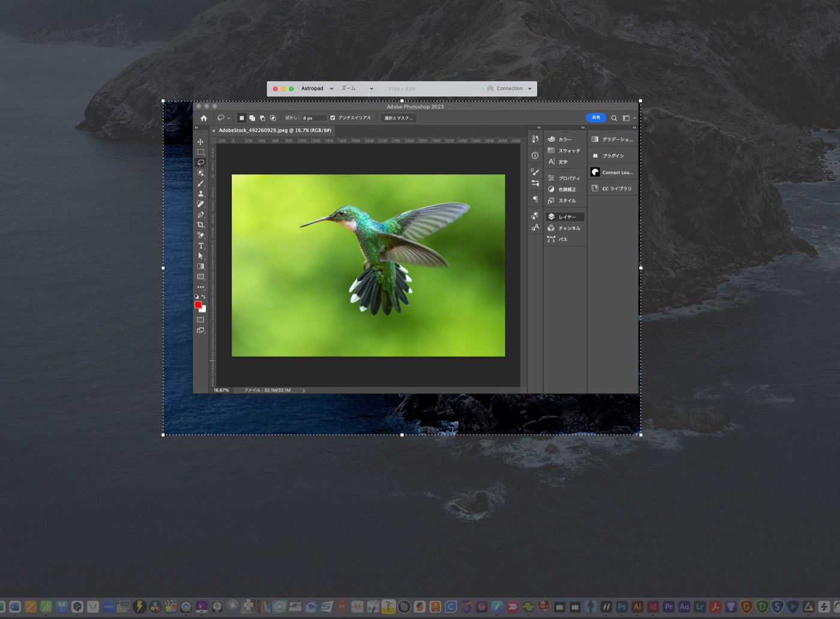
Task: Select the Lasso tool in toolbox
Action: 200,163
